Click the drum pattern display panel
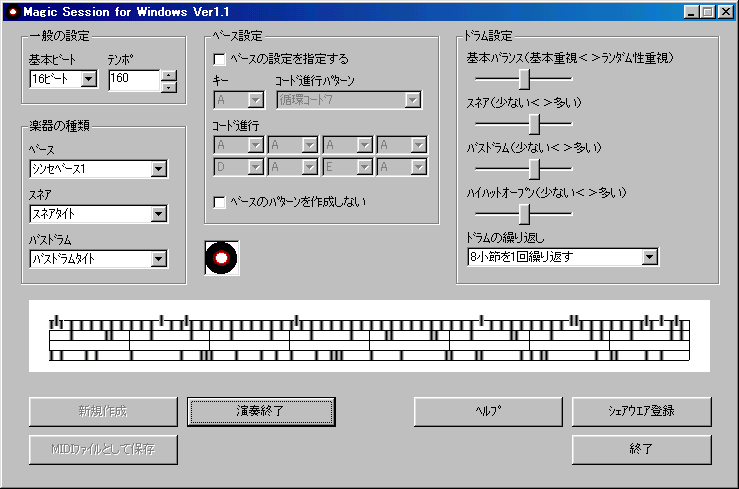The image size is (739, 489). pos(370,336)
